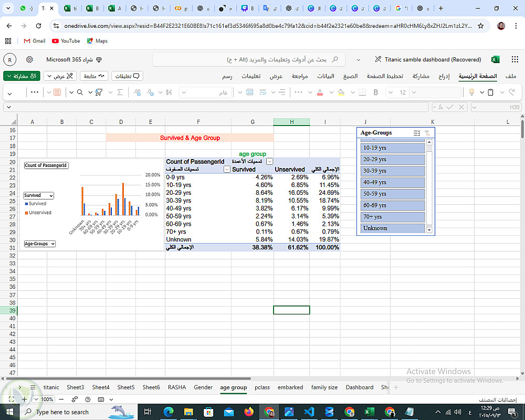
Task: Toggle the 30-39 yrs slicer item
Action: click(x=392, y=171)
